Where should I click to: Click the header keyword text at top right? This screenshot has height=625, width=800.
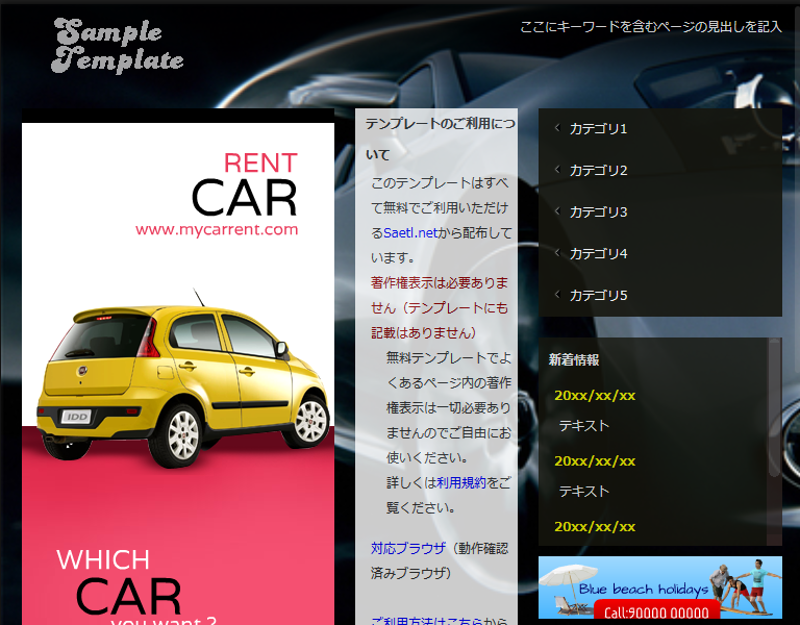[x=650, y=27]
